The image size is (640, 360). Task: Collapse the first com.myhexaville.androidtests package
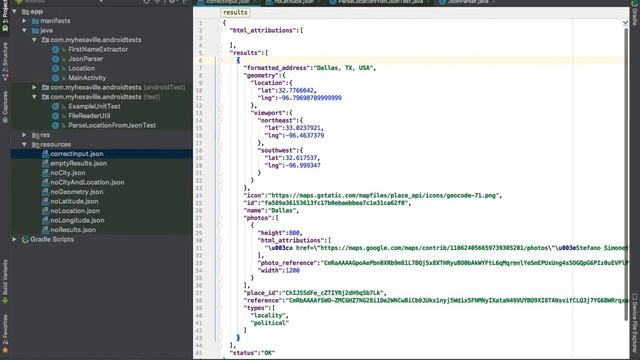pos(34,40)
